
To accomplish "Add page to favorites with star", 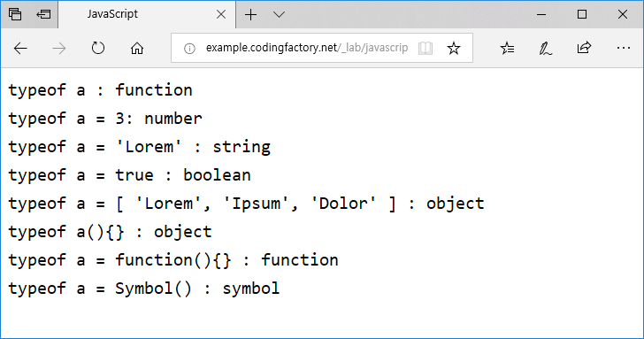I will (x=454, y=48).
